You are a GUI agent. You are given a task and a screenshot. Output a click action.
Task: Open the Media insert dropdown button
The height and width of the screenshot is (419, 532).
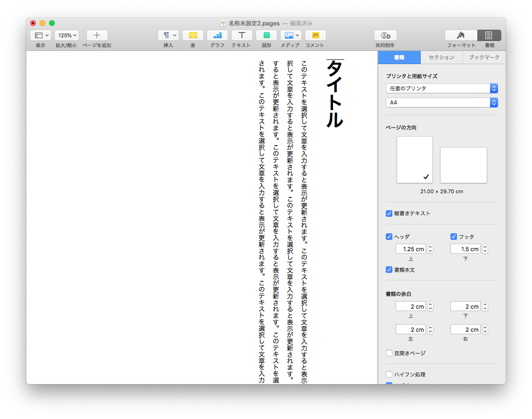pyautogui.click(x=291, y=35)
